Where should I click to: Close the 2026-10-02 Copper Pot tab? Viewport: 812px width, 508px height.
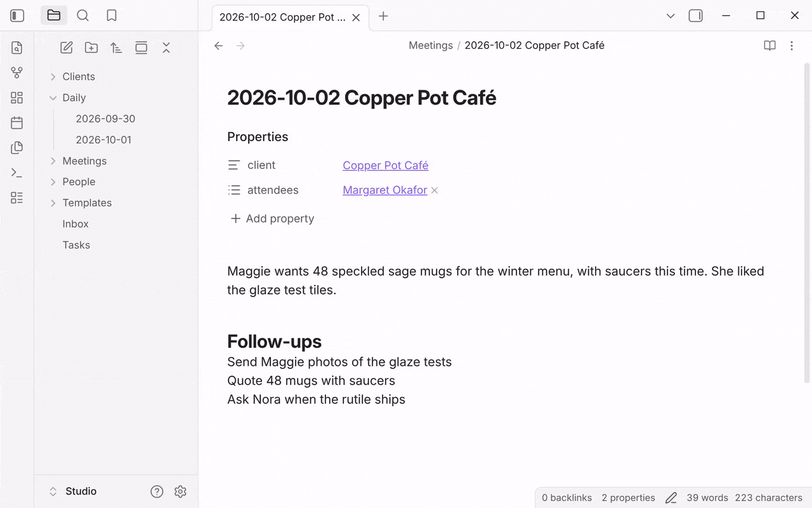click(356, 18)
